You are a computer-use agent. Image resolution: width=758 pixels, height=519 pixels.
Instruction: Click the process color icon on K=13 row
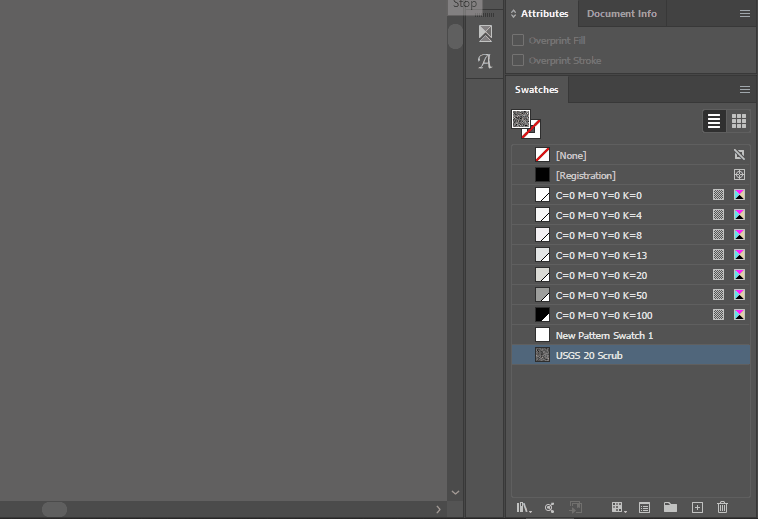click(718, 255)
